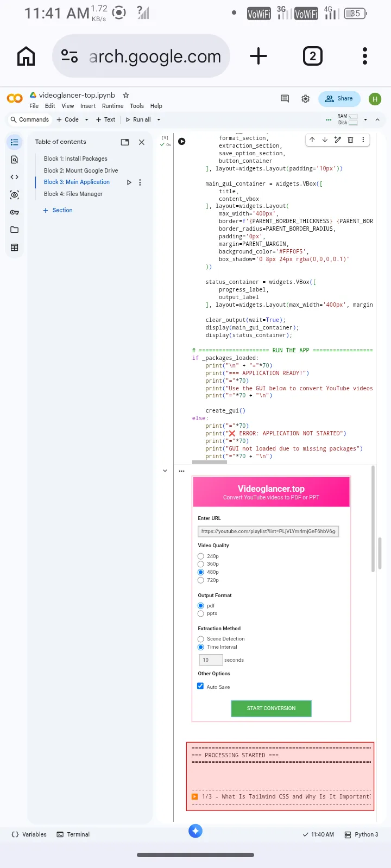Open Variables panel in status bar
Screen dimensions: 391x868
tap(29, 834)
